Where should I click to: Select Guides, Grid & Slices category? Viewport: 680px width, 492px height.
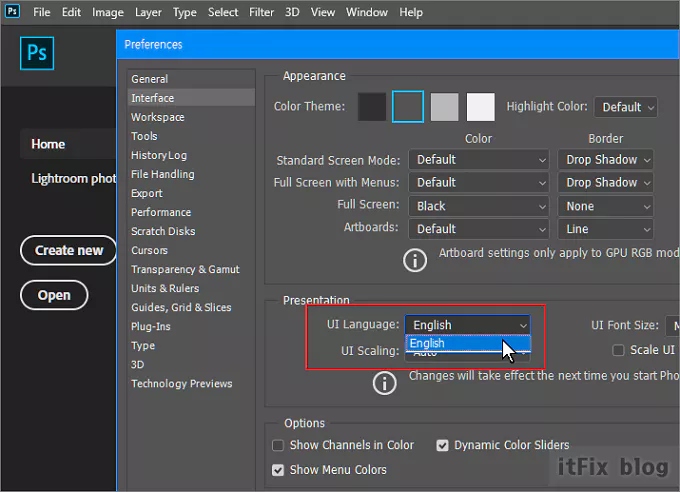tap(191, 308)
